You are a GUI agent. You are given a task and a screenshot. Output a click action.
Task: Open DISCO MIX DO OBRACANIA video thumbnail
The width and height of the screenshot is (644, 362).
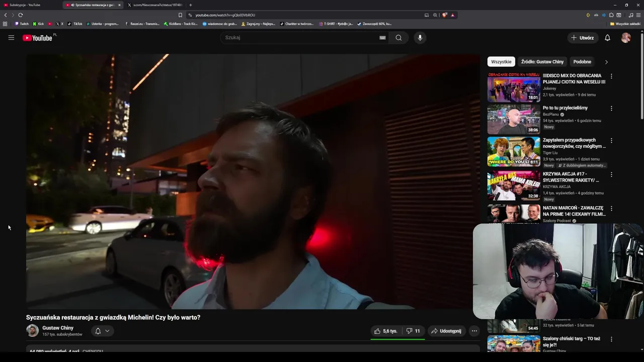point(514,87)
